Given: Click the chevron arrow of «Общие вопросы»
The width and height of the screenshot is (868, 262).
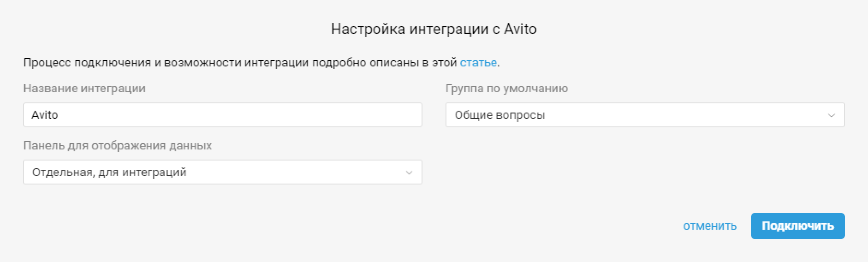Looking at the screenshot, I should (832, 115).
